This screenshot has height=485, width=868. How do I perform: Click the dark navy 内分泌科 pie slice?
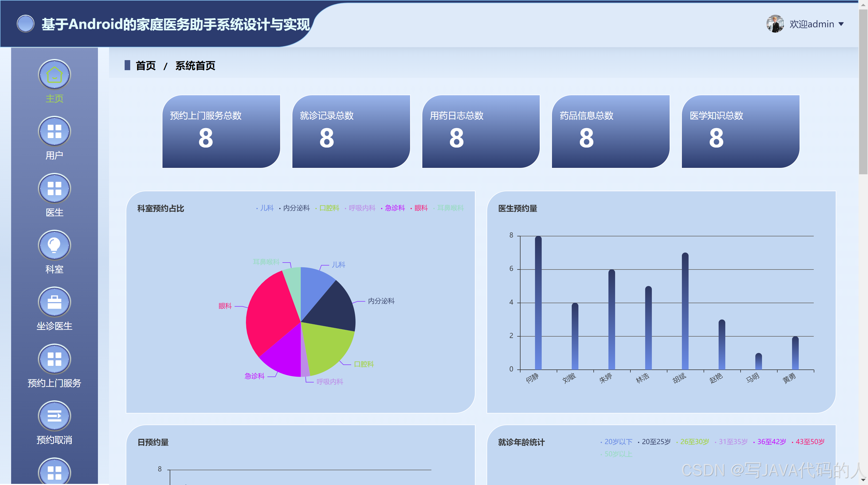(x=332, y=308)
